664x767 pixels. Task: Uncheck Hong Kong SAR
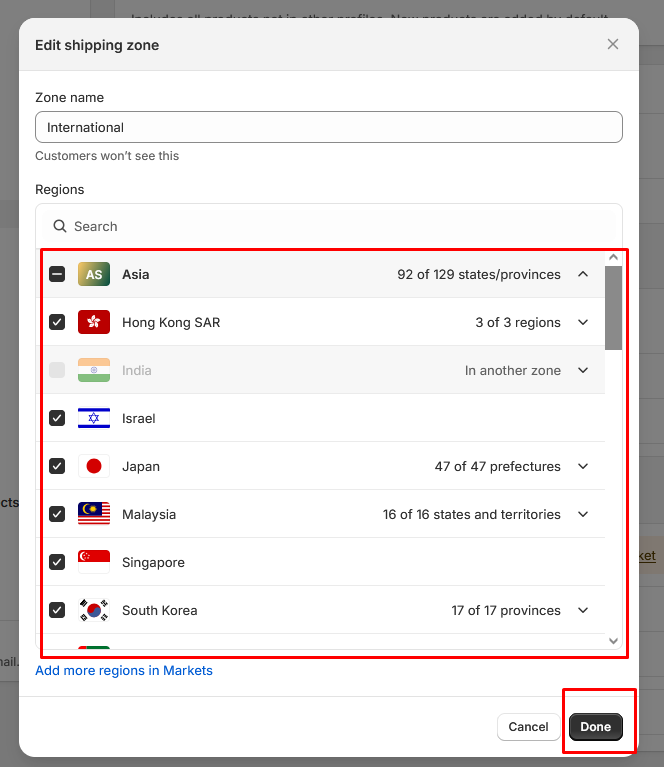point(57,322)
